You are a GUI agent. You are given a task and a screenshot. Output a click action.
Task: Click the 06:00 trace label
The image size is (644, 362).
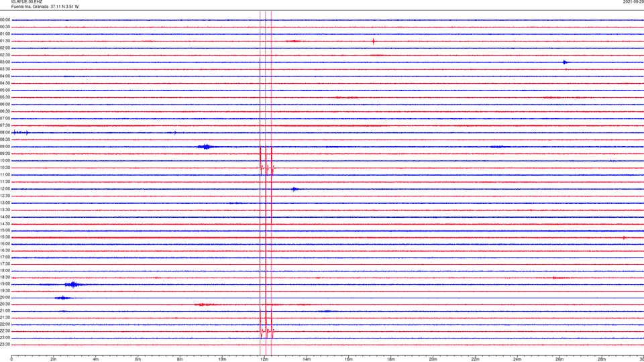[5, 105]
